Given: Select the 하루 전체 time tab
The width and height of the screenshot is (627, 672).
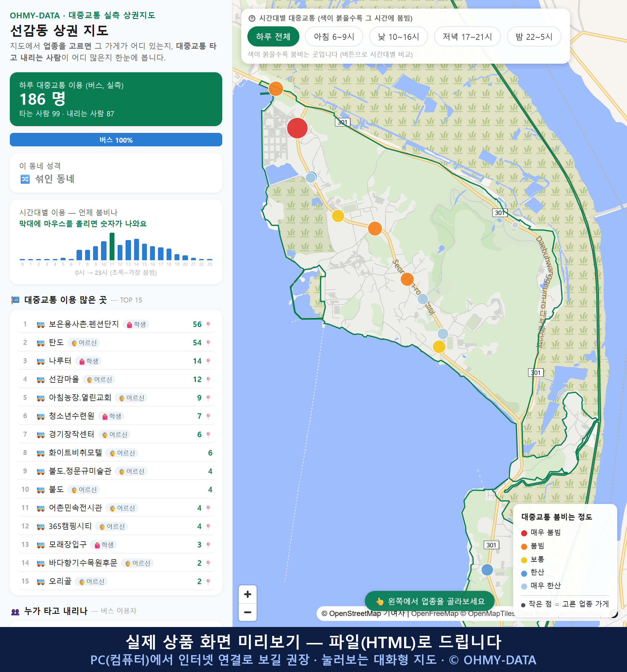Looking at the screenshot, I should point(273,36).
